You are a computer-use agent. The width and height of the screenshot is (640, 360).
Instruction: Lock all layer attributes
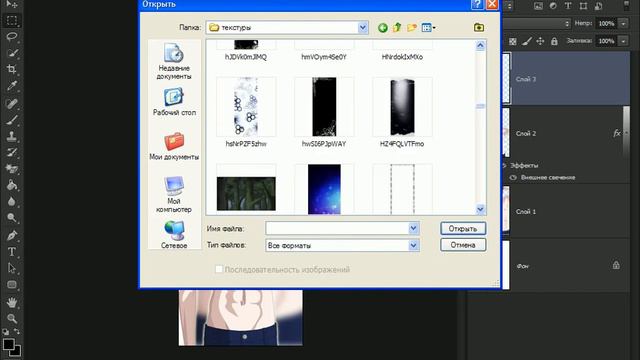pyautogui.click(x=554, y=41)
